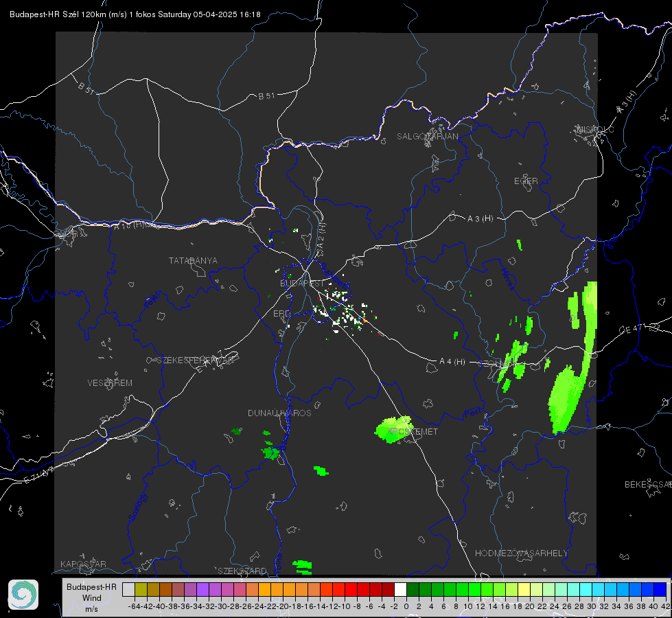This screenshot has height=618, width=672.
Task: Pick the dark green swatch right of 0
Action: pyautogui.click(x=413, y=589)
